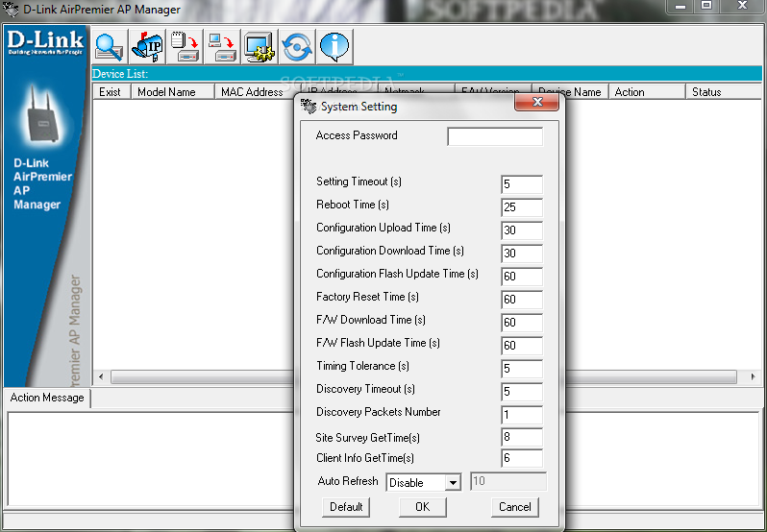The width and height of the screenshot is (767, 532).
Task: Click the Timing Tolerance value field
Action: pyautogui.click(x=522, y=369)
